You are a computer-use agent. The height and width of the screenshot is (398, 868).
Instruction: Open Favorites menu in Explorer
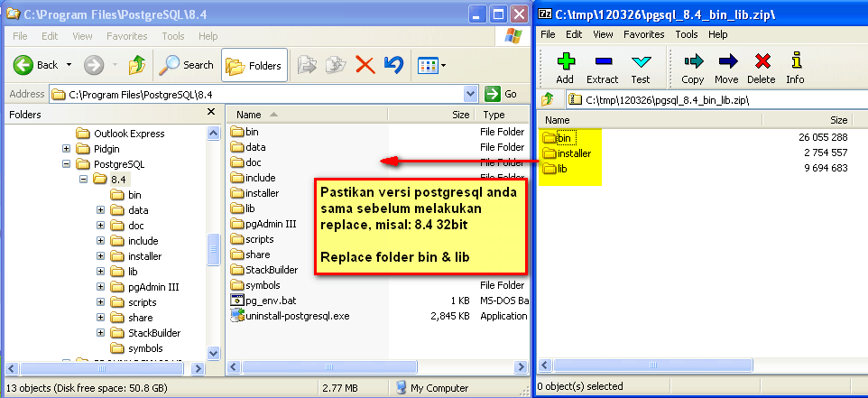pos(126,36)
